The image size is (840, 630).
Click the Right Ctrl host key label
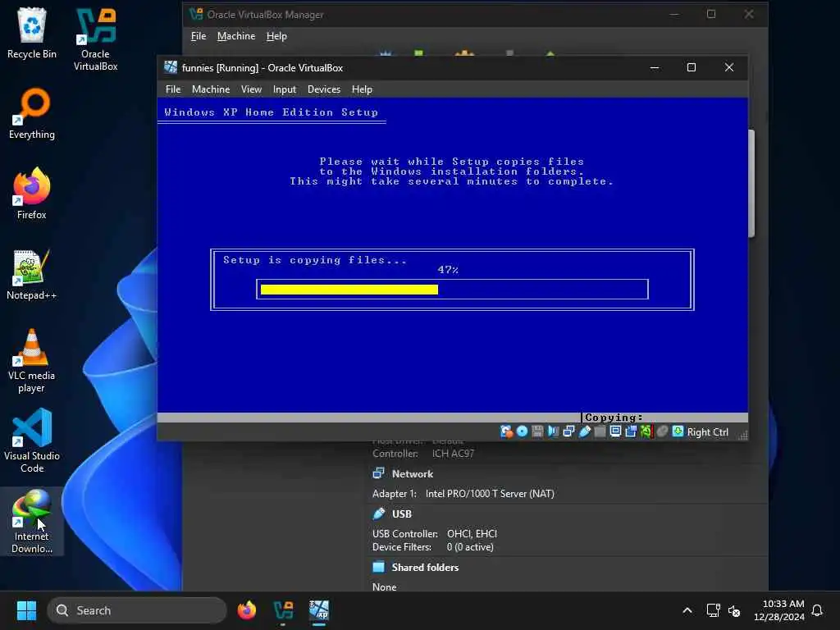click(708, 432)
